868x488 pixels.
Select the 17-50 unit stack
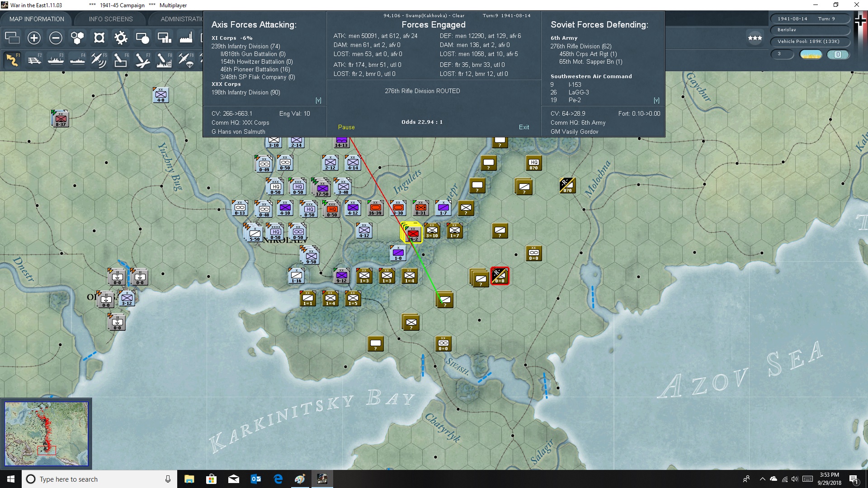(321, 187)
